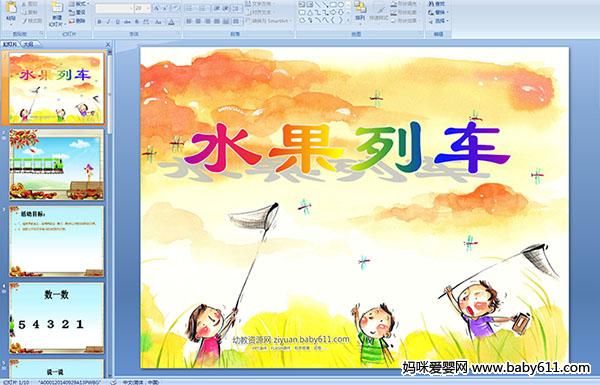Select the 数一数 slide thumbnail

(x=57, y=318)
